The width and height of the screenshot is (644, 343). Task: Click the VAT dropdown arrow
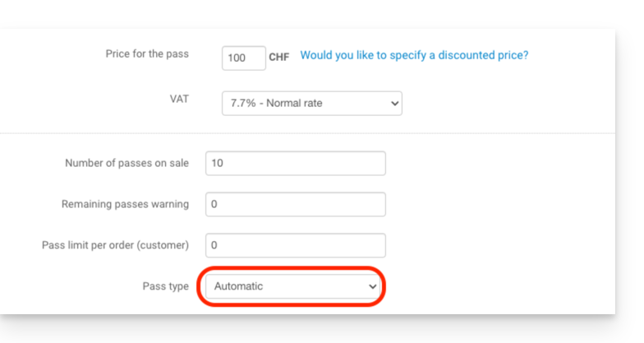click(x=394, y=103)
